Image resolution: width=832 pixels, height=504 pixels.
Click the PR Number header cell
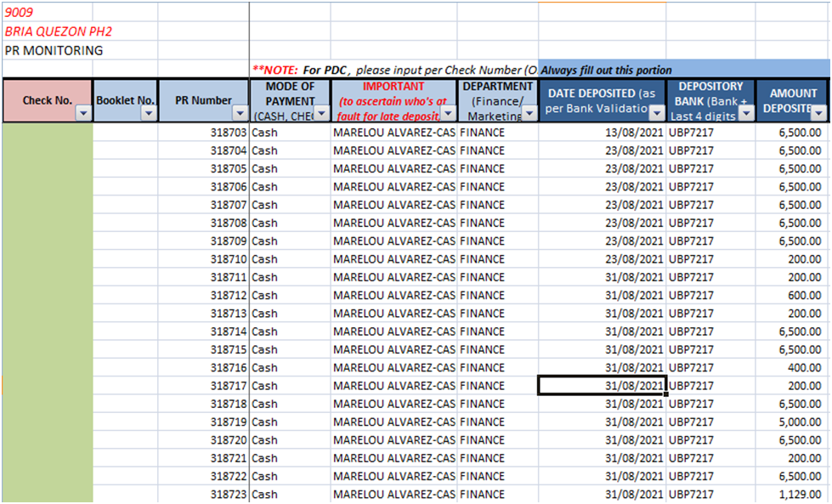click(x=204, y=101)
